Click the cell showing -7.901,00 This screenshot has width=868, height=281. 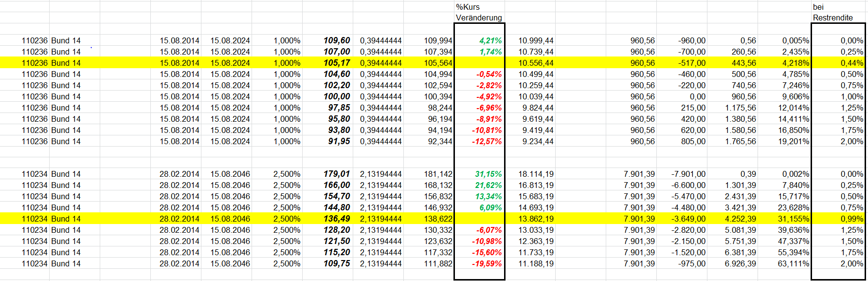coord(682,174)
